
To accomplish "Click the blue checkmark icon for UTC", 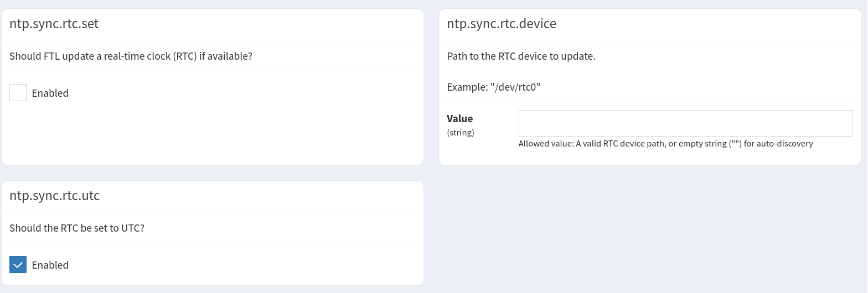I will click(18, 265).
